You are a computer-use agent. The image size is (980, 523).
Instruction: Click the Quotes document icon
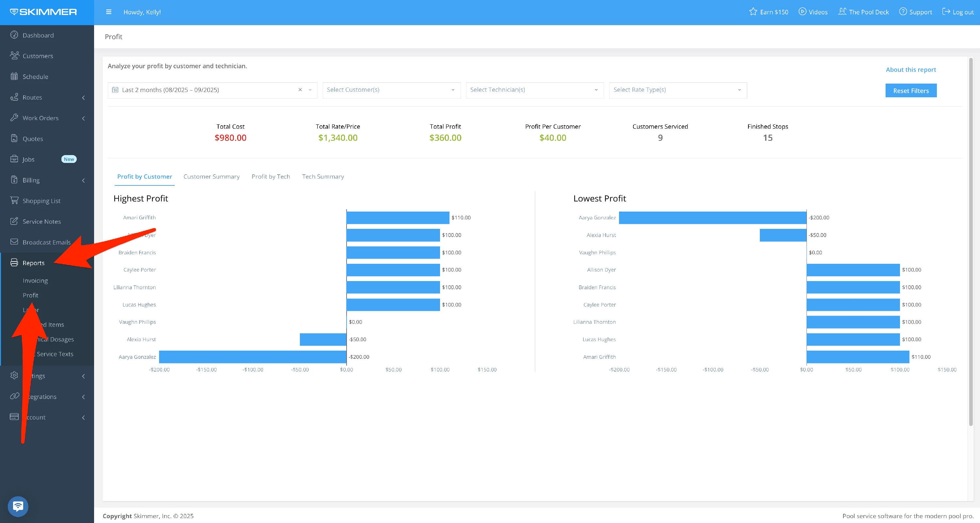(14, 138)
